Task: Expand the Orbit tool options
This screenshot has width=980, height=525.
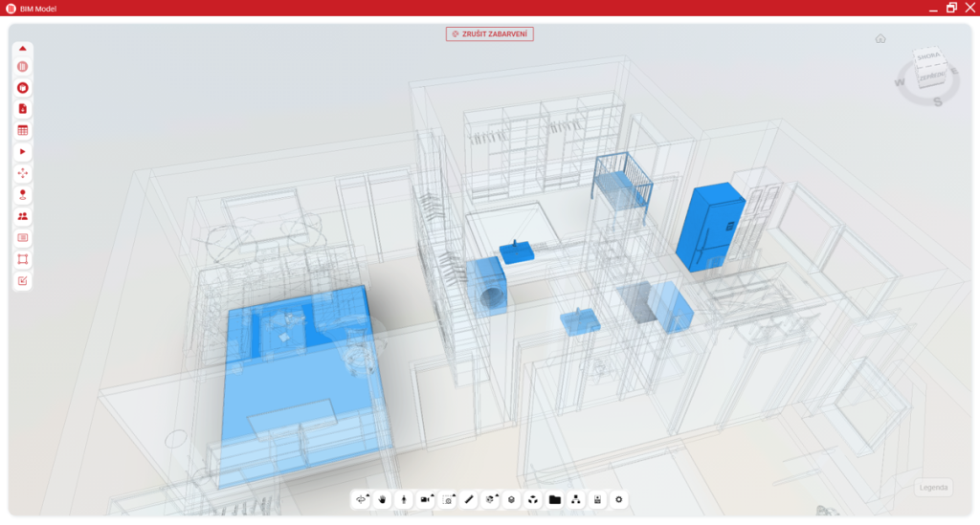Action: [367, 494]
